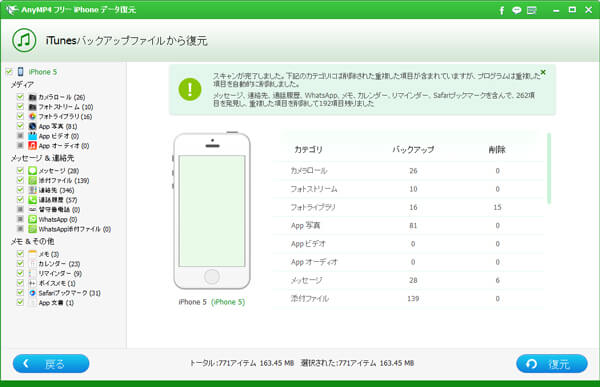The width and height of the screenshot is (600, 387).
Task: Click the メモ notes icon
Action: tap(33, 254)
